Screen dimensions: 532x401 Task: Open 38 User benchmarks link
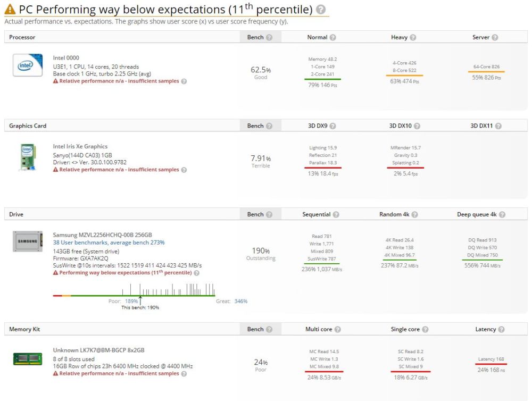(x=109, y=243)
